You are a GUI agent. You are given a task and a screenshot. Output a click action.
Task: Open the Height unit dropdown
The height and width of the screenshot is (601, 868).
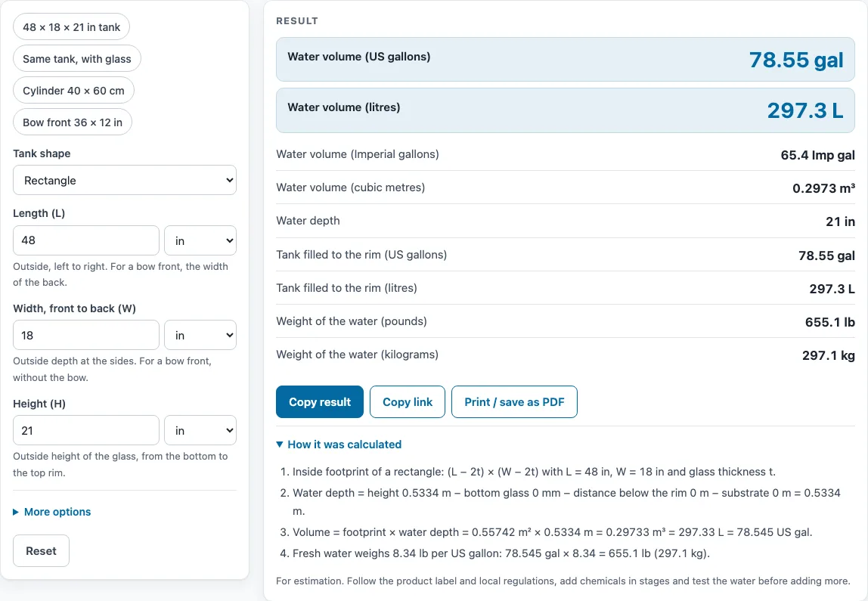[200, 431]
